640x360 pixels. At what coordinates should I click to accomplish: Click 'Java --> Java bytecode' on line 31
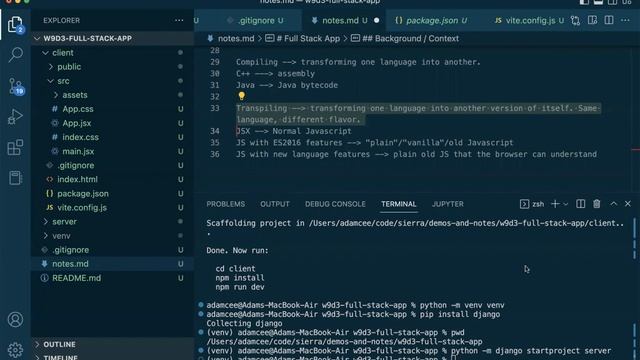point(287,85)
